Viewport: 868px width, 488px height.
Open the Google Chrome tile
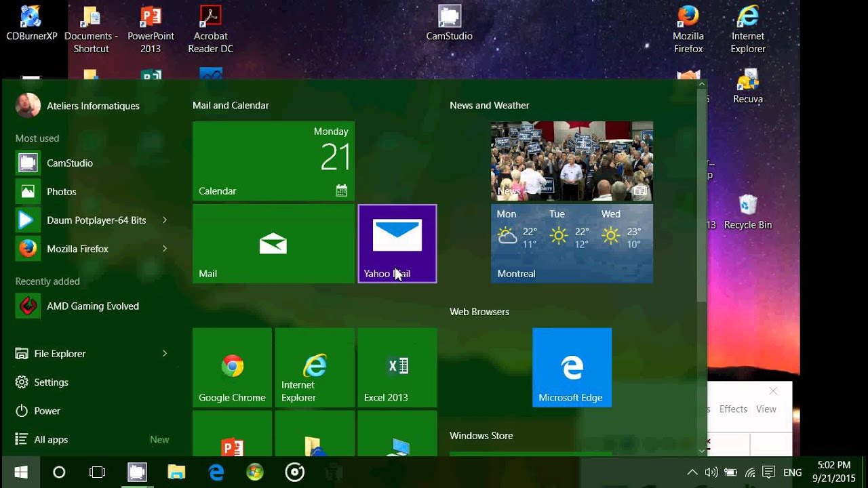232,367
